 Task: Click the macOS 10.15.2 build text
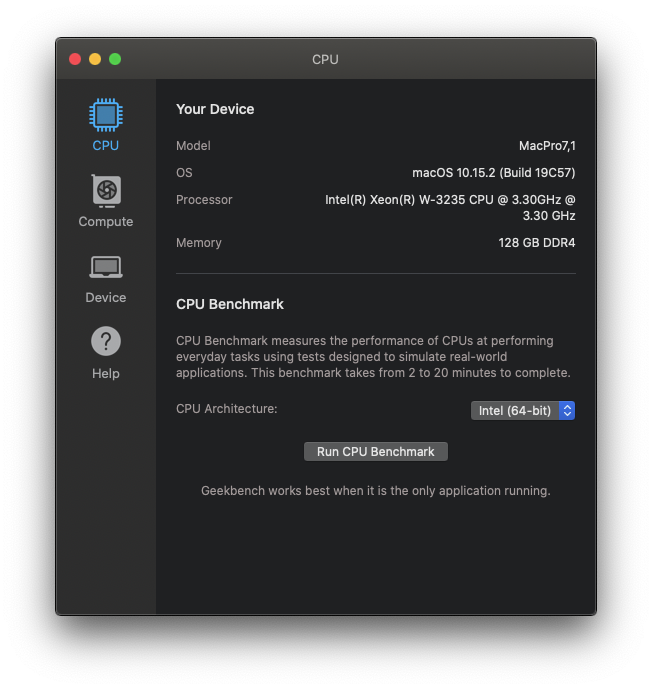pyautogui.click(x=493, y=173)
